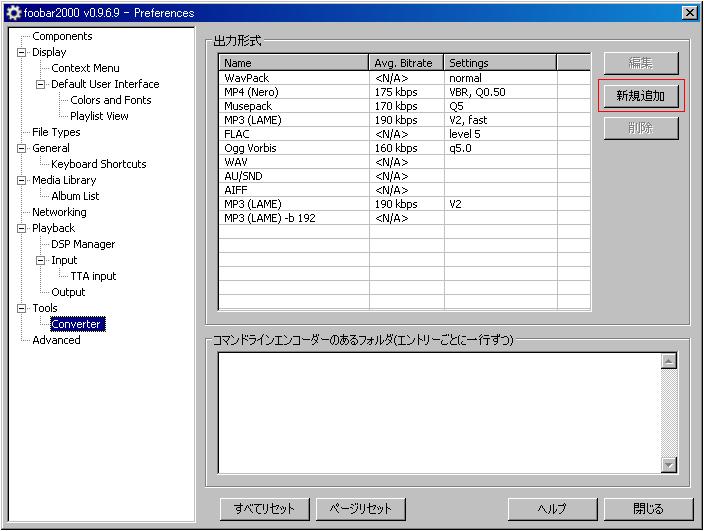Click the ページリセット button
Viewport: 704px width, 531px height.
(361, 509)
